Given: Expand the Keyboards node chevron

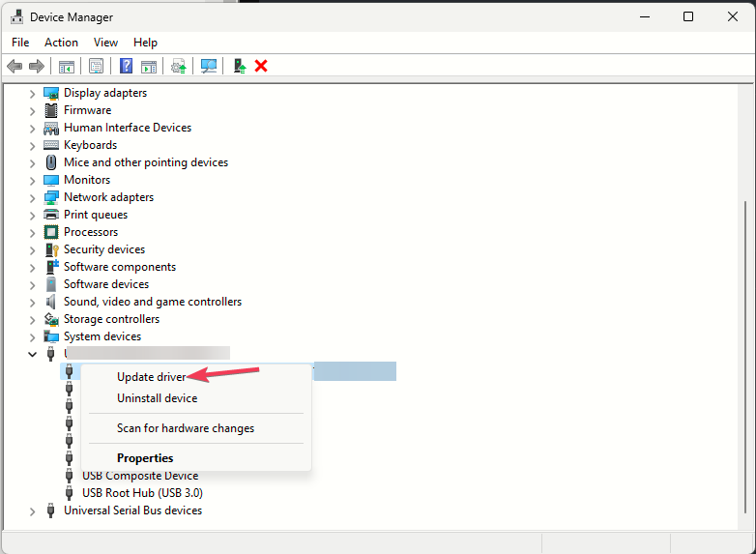Looking at the screenshot, I should point(32,146).
